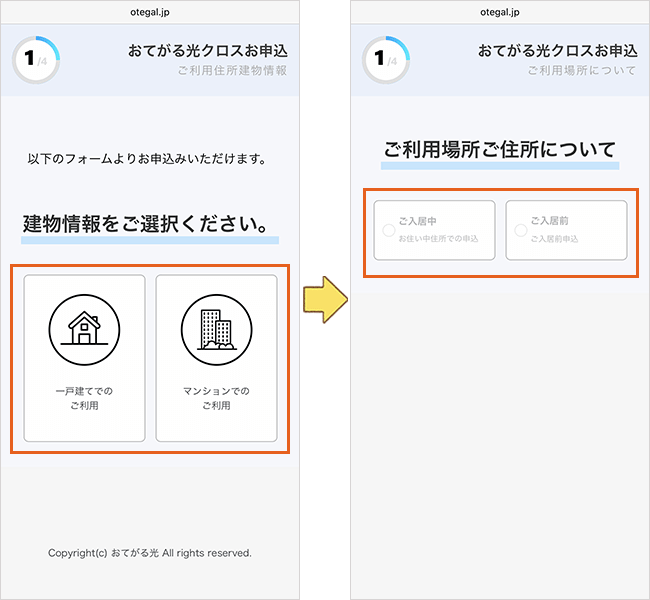Click the Copyright(c) おてがる光 footer text
This screenshot has width=650, height=600.
point(150,553)
